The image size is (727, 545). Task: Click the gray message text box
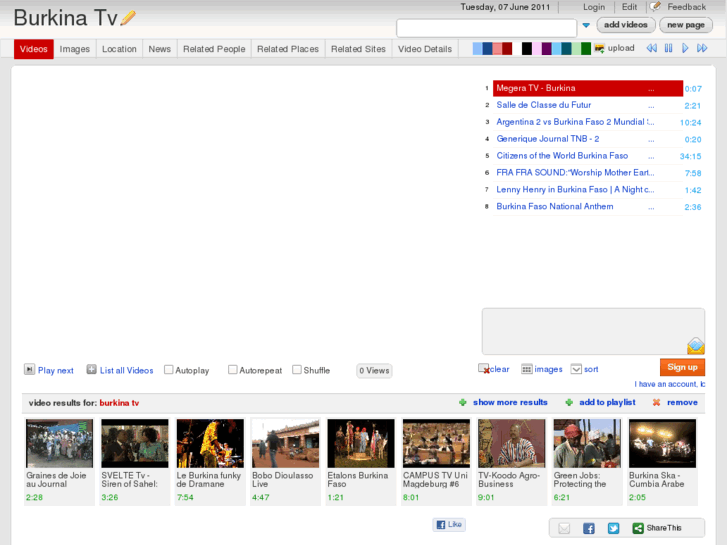point(593,331)
